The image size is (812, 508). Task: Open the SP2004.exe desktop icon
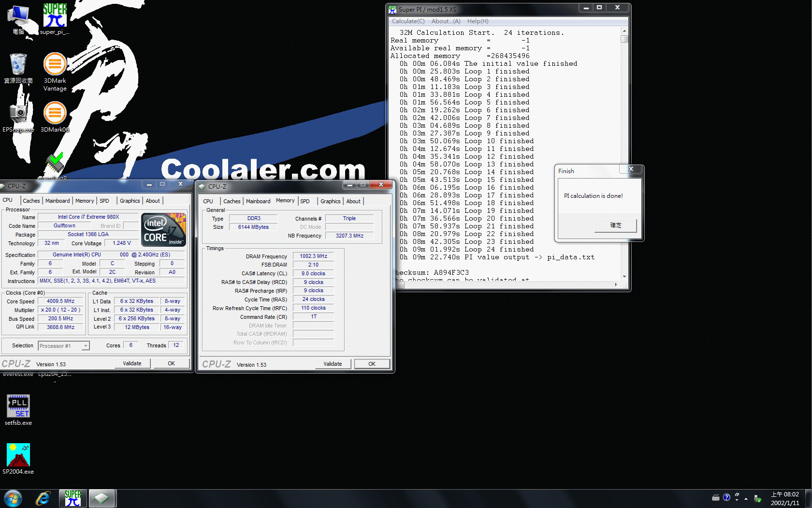tap(18, 459)
